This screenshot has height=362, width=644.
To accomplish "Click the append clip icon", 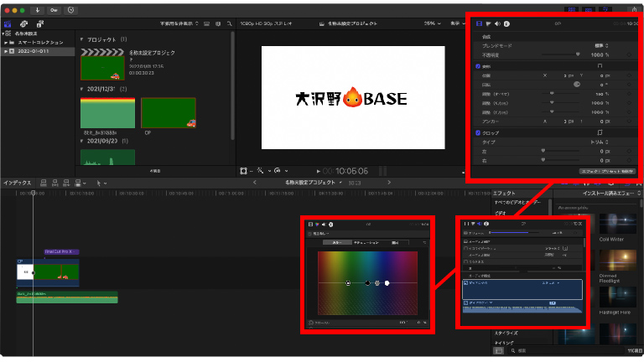I will pyautogui.click(x=66, y=183).
